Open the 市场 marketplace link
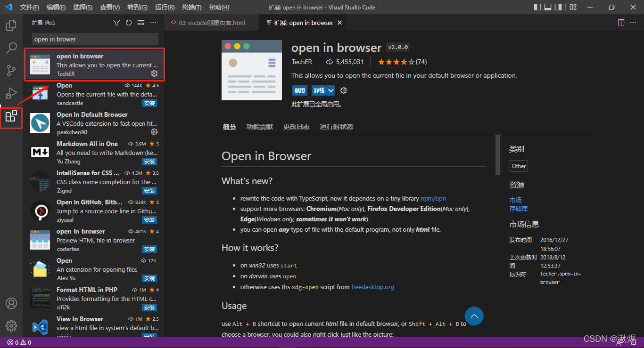This screenshot has width=644, height=348. 515,200
